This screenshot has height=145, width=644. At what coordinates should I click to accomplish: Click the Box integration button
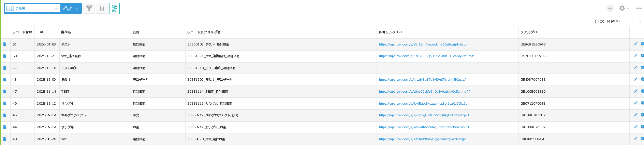[114, 8]
